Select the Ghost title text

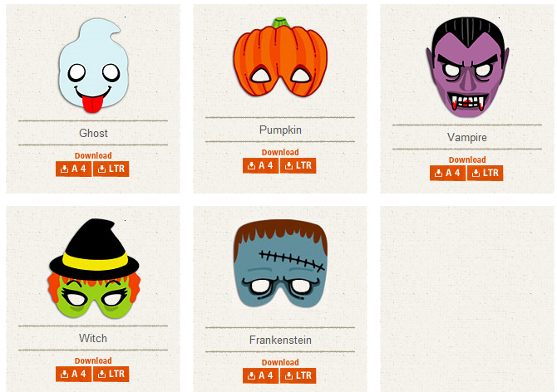[93, 133]
